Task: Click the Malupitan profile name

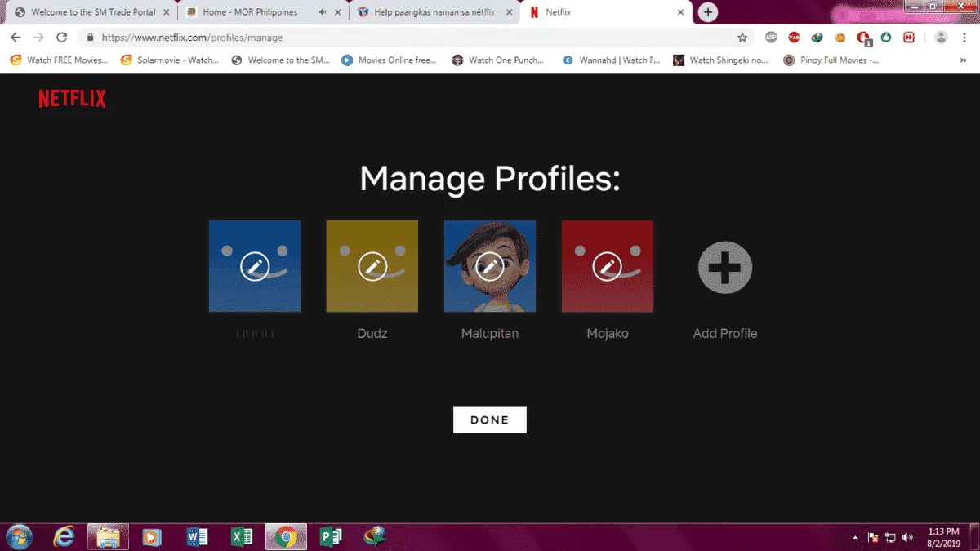Action: click(x=490, y=334)
